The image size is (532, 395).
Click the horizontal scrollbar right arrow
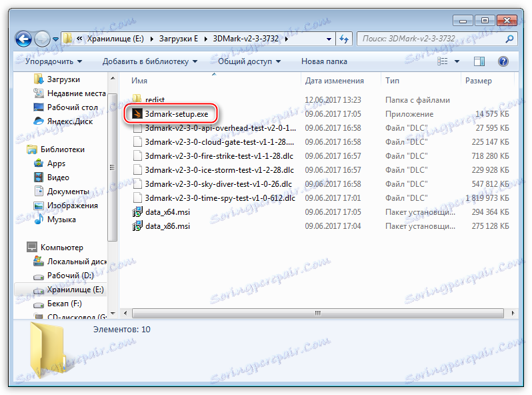[x=513, y=313]
